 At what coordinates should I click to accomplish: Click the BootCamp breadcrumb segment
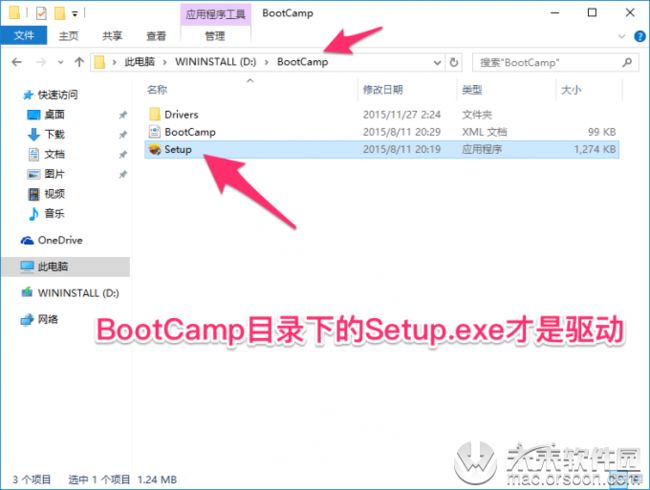point(302,62)
